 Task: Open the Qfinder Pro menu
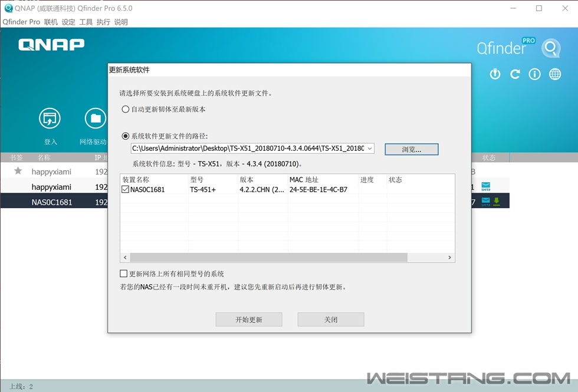point(21,22)
